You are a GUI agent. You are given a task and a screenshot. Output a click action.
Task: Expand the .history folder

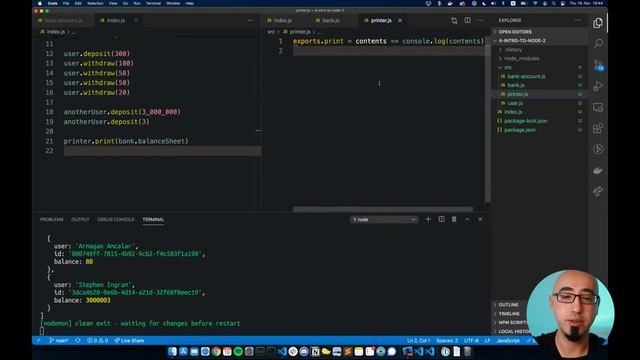click(513, 50)
